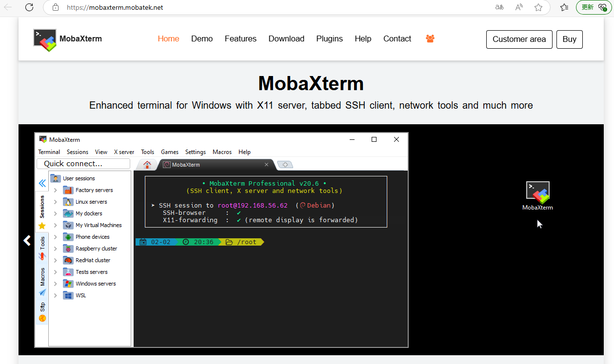The image size is (614, 364).
Task: Show the previous slide with the left arrow
Action: (x=27, y=240)
